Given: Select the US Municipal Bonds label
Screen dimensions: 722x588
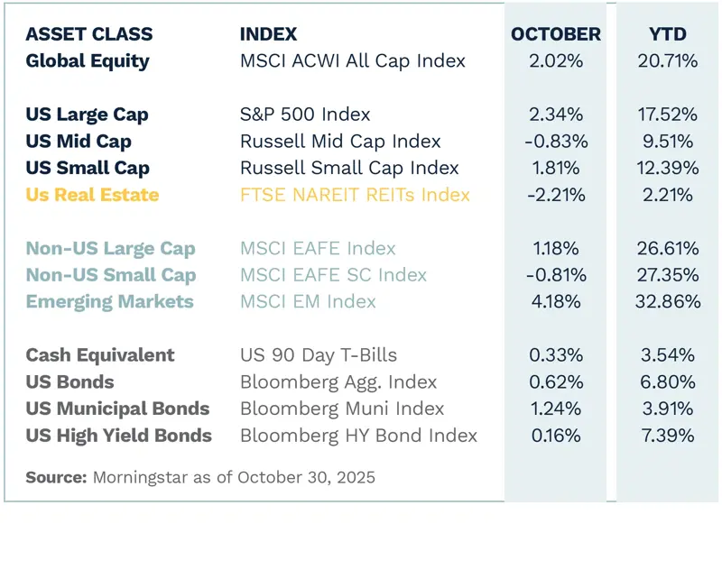Looking at the screenshot, I should [x=117, y=409].
